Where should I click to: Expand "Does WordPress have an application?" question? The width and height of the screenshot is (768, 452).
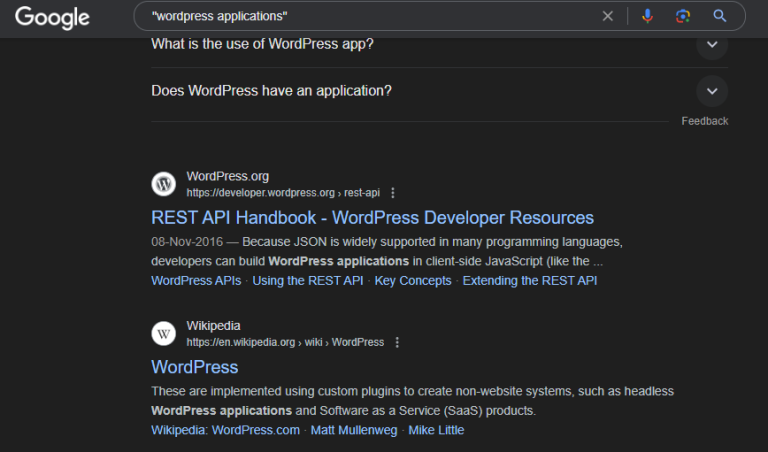tap(712, 91)
